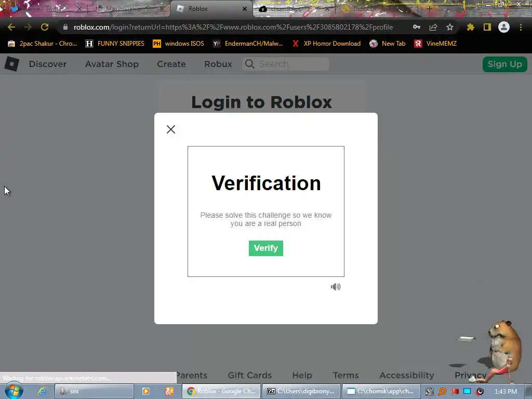Viewport: 532px width, 399px height.
Task: Open the Accessibility footer link
Action: (x=406, y=375)
